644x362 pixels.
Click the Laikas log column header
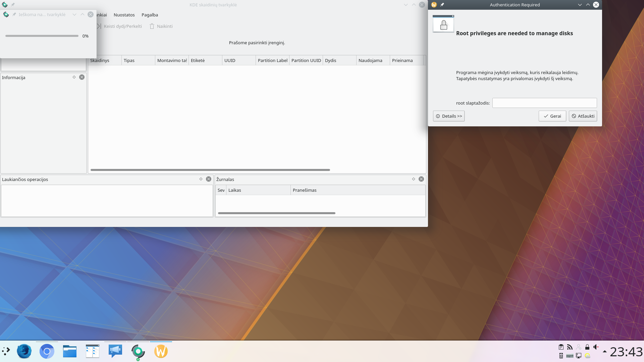coord(258,190)
